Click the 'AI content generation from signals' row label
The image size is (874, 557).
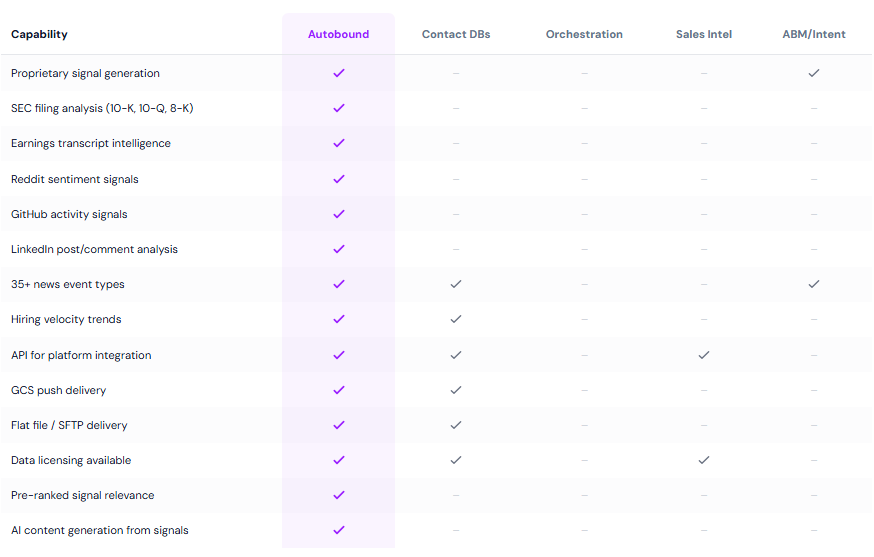pyautogui.click(x=100, y=531)
